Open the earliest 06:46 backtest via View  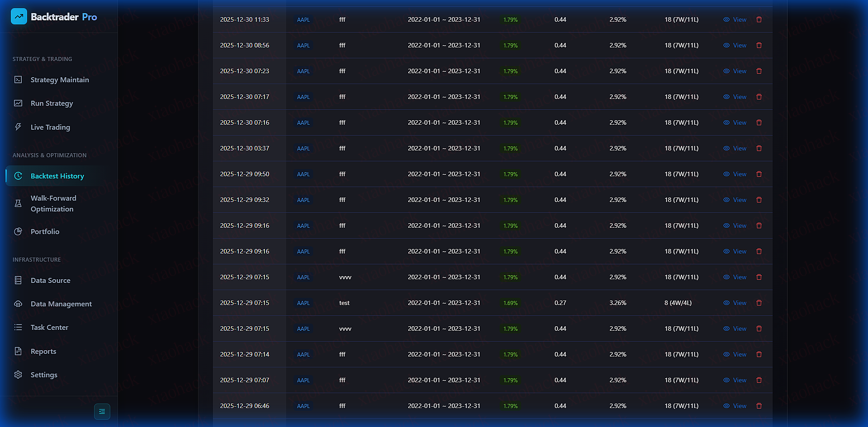point(740,406)
